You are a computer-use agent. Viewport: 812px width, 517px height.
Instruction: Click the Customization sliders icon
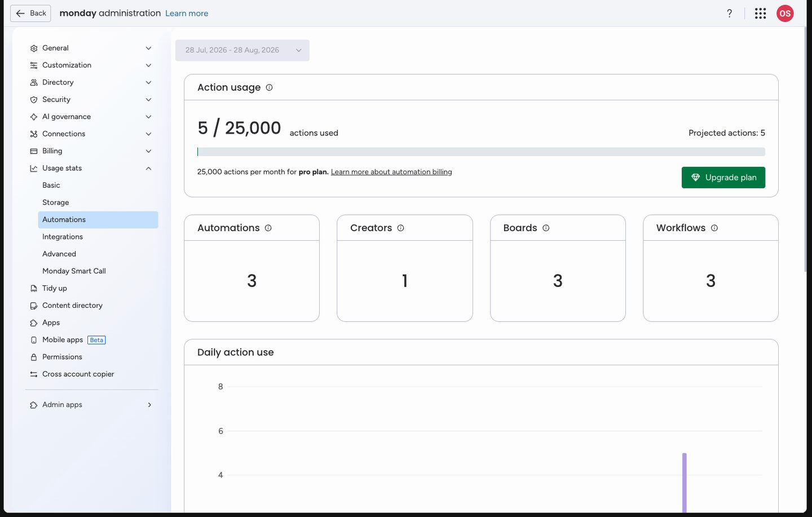(x=34, y=65)
